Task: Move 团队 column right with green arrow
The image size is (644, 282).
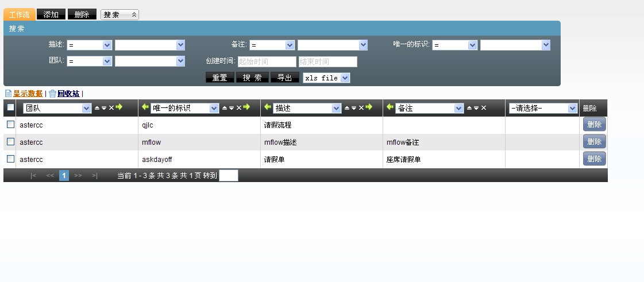Action: (119, 107)
